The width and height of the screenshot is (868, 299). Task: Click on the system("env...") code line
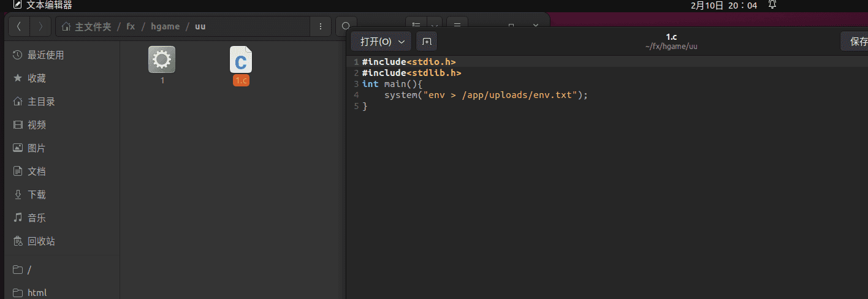pyautogui.click(x=485, y=95)
